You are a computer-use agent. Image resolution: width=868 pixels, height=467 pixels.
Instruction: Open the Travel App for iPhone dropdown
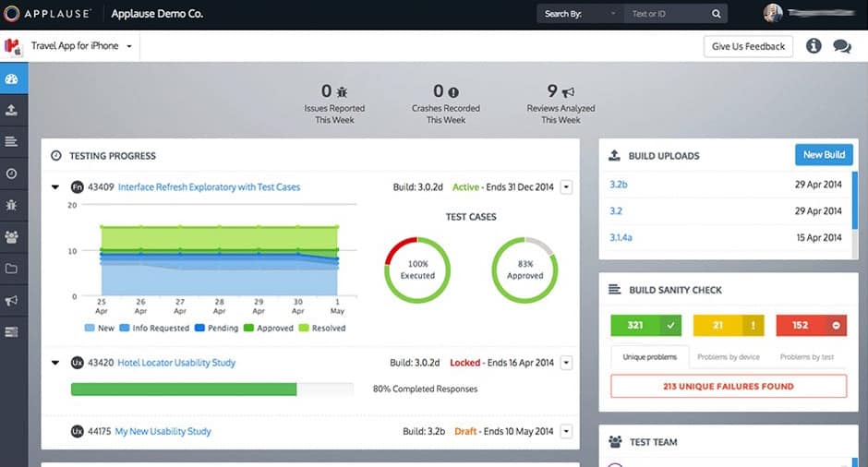[82, 46]
